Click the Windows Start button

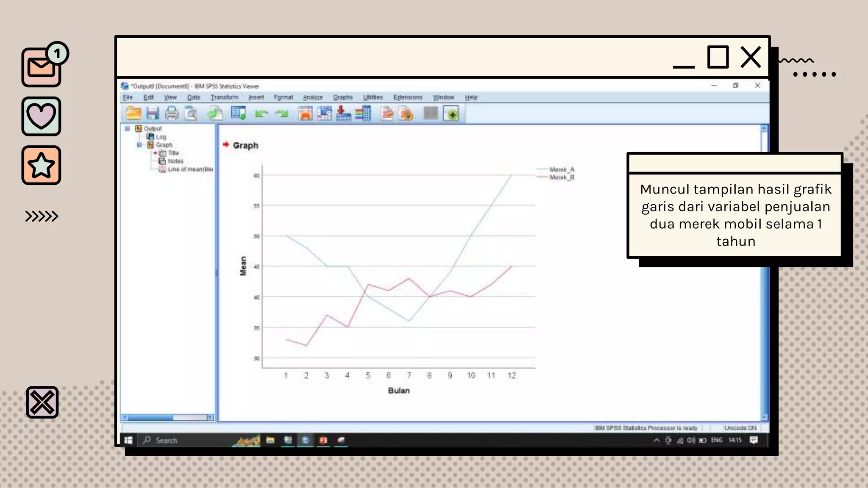pos(128,441)
